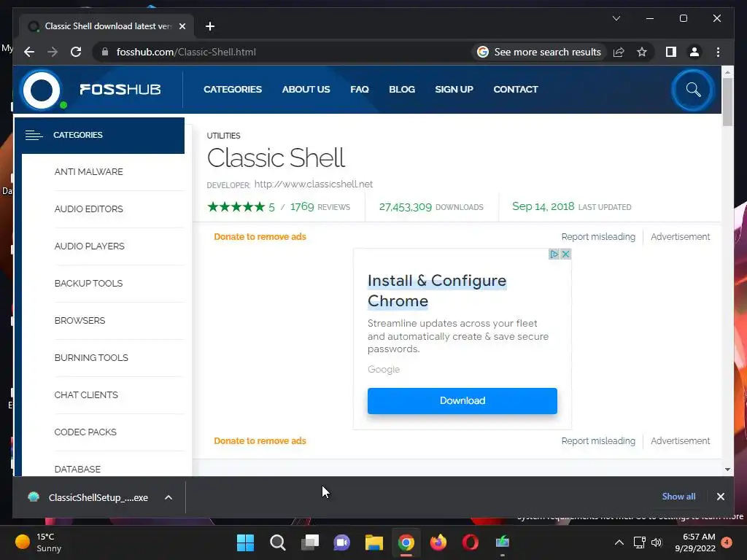
Task: Open Windows taskbar search
Action: pos(278,542)
